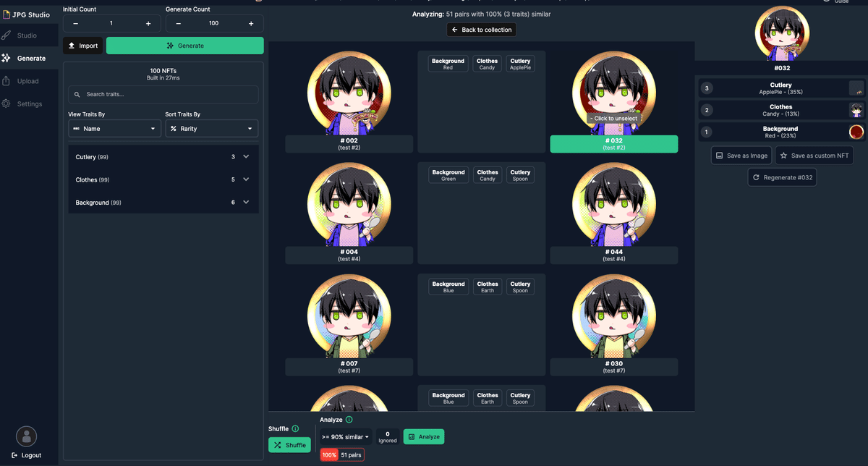Click the red background color swatch

(x=856, y=132)
